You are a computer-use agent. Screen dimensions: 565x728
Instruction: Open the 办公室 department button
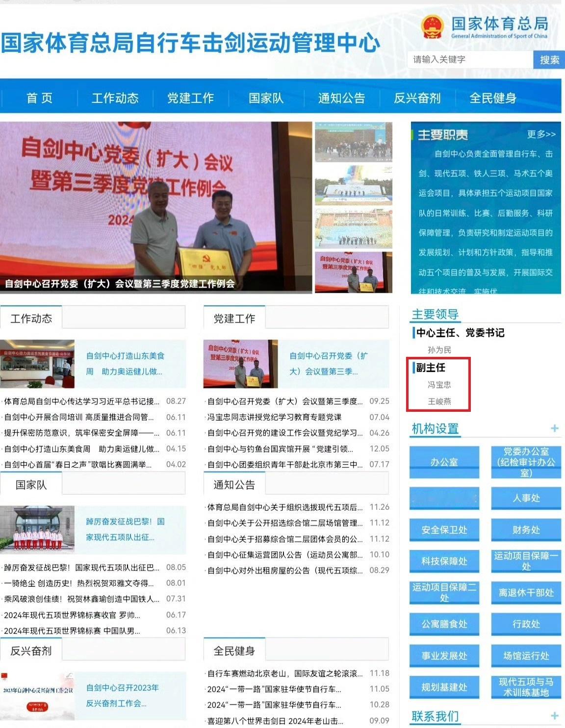pyautogui.click(x=444, y=462)
